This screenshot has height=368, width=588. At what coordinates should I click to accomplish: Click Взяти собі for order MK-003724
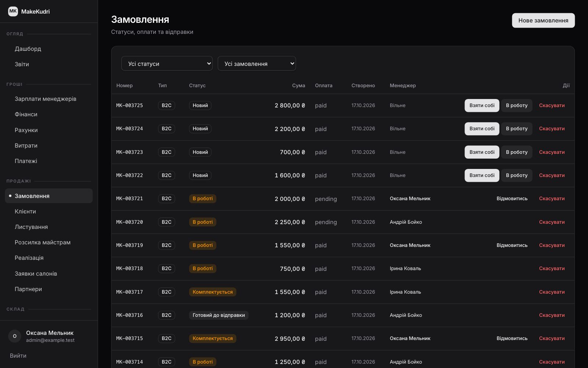482,129
